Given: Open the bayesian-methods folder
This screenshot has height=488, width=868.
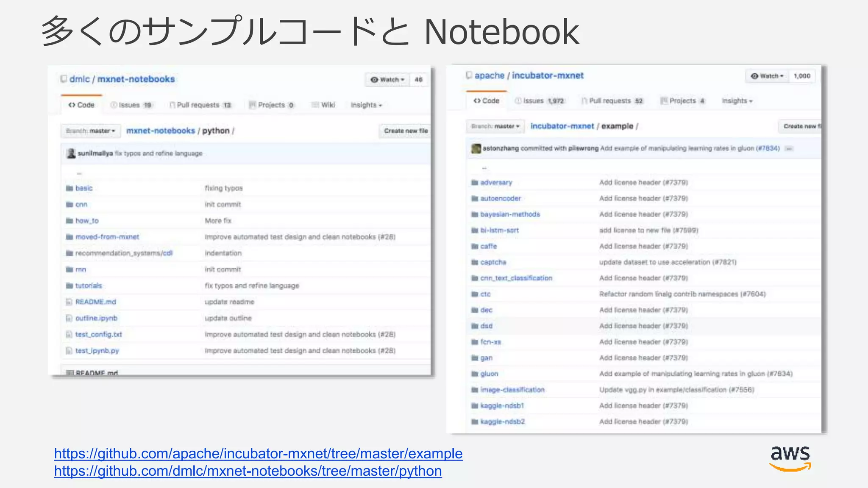Looking at the screenshot, I should [510, 214].
